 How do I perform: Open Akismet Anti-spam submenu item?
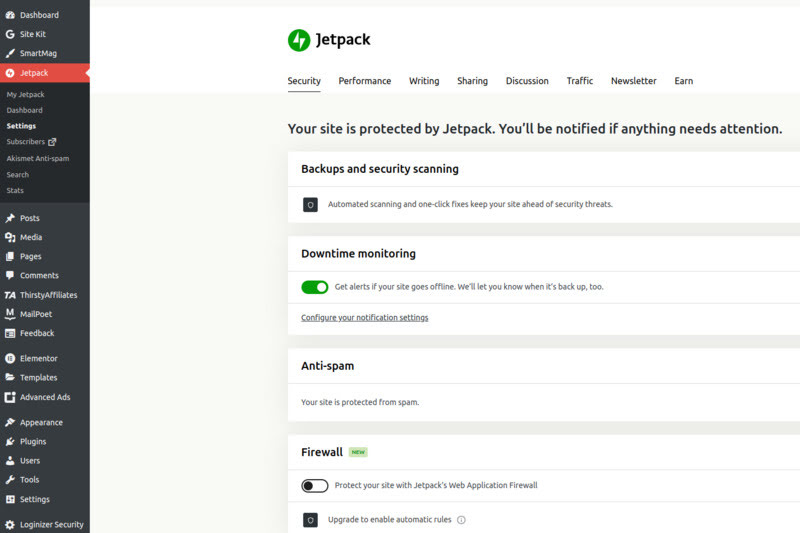[x=38, y=159]
